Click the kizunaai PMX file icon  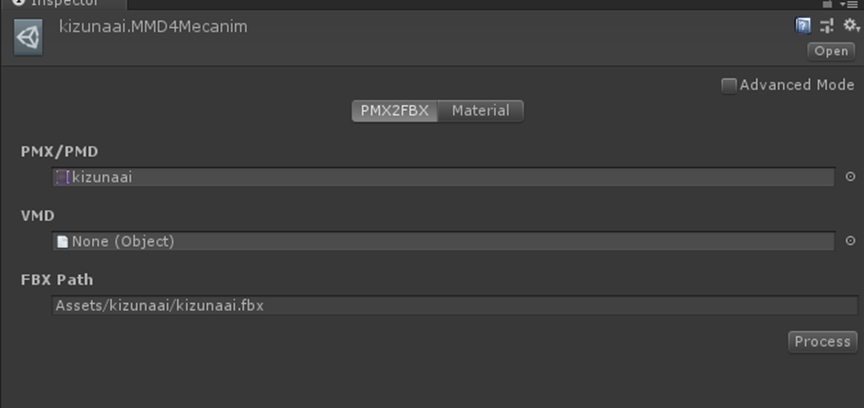[62, 177]
